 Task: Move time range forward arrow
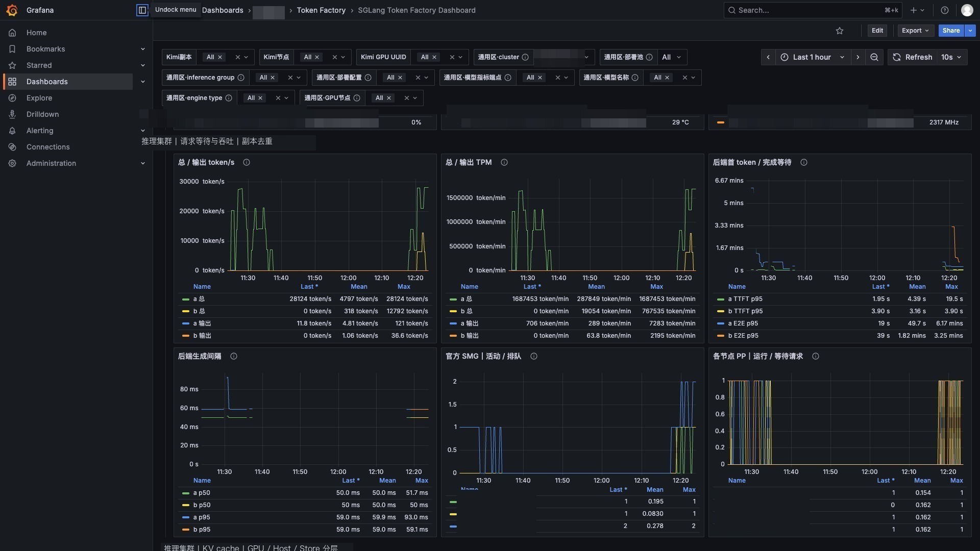click(x=858, y=57)
